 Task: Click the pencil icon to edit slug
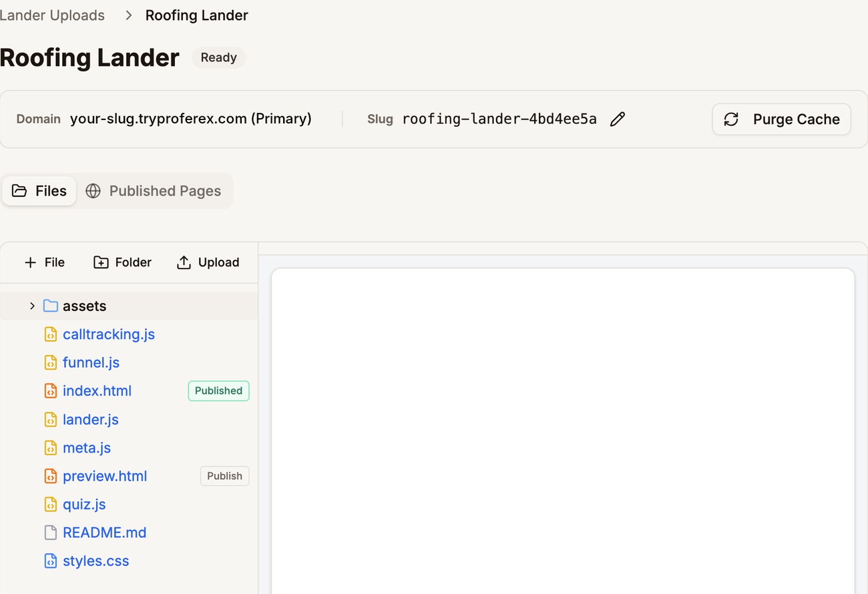618,119
